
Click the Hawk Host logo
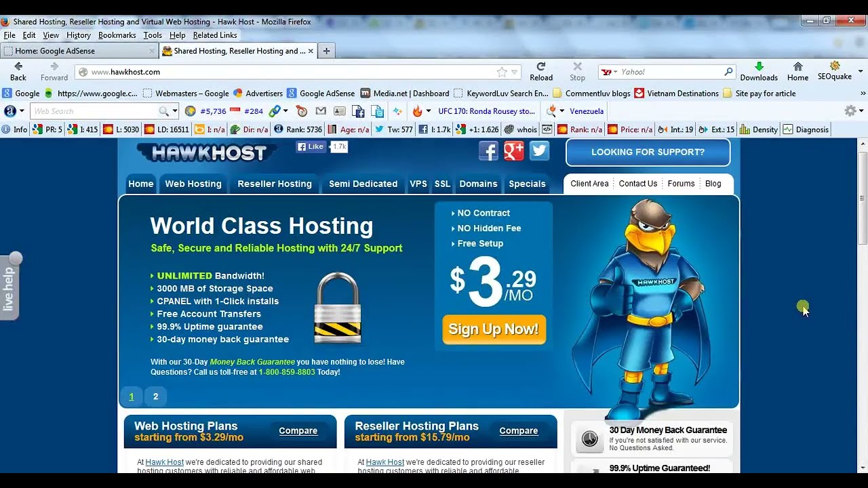pos(208,153)
